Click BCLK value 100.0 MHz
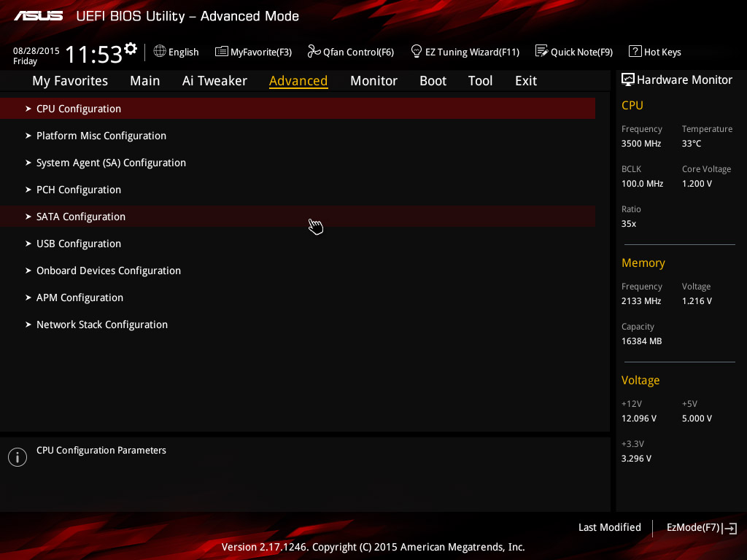The height and width of the screenshot is (560, 747). click(x=642, y=183)
